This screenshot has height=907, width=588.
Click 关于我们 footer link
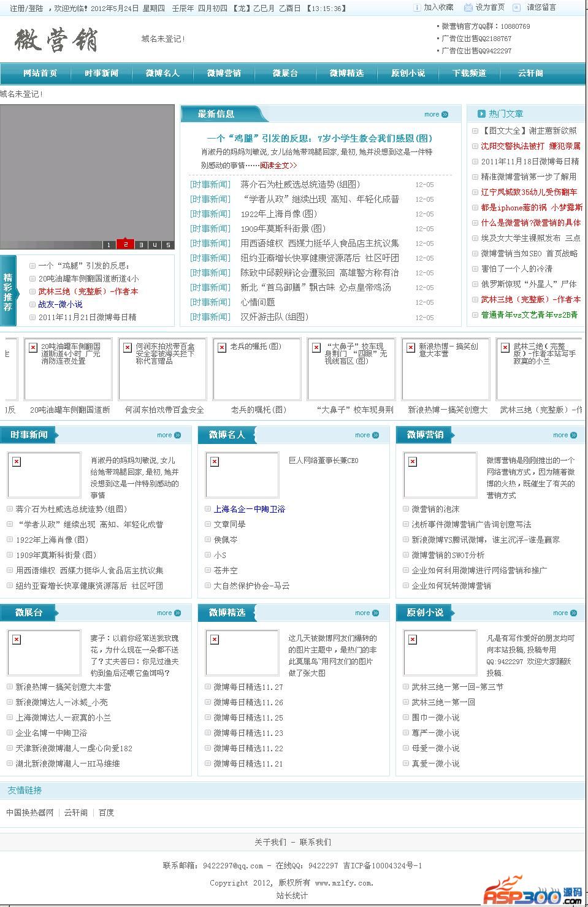point(270,842)
